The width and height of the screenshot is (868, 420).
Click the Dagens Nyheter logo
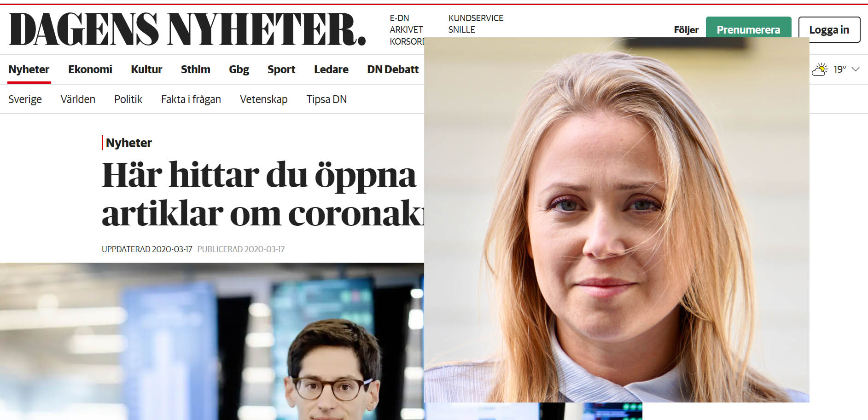(x=187, y=29)
